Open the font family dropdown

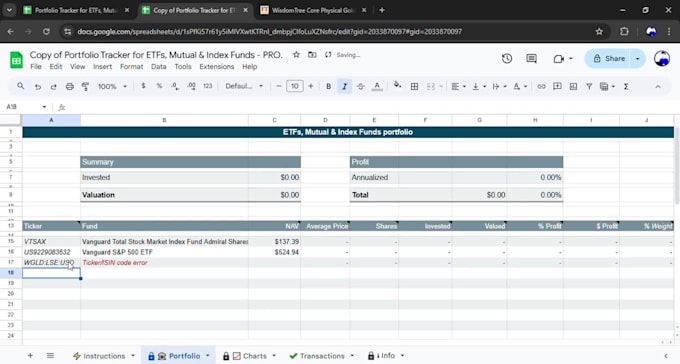click(x=244, y=86)
